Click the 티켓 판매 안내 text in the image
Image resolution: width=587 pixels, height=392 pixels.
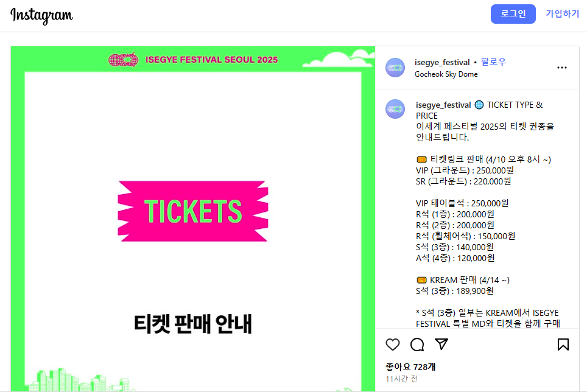click(x=193, y=324)
